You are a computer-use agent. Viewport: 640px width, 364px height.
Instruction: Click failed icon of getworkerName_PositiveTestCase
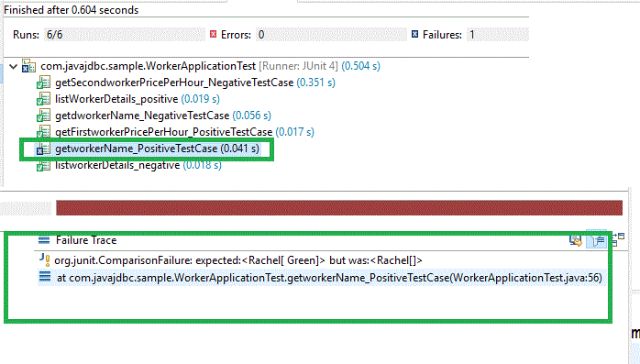click(x=43, y=149)
